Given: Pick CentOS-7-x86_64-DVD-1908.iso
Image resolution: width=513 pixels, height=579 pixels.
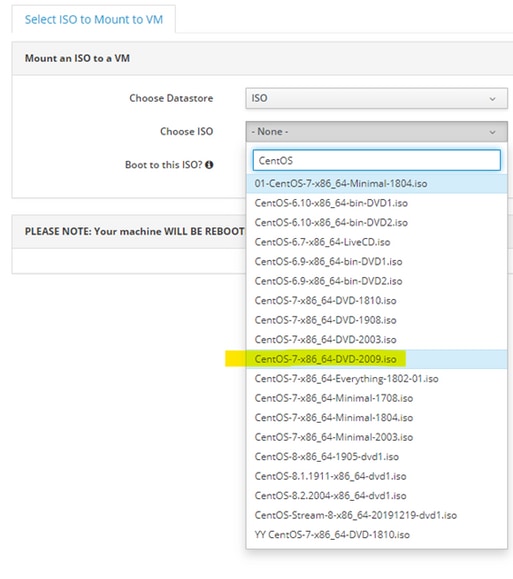Looking at the screenshot, I should click(x=376, y=320).
